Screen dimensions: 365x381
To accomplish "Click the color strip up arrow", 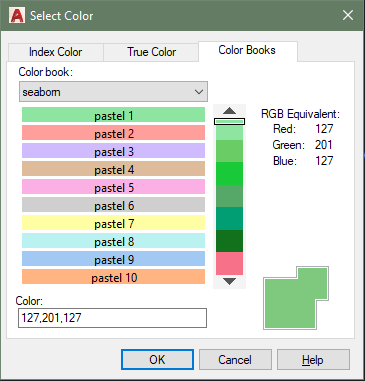I will coord(229,111).
